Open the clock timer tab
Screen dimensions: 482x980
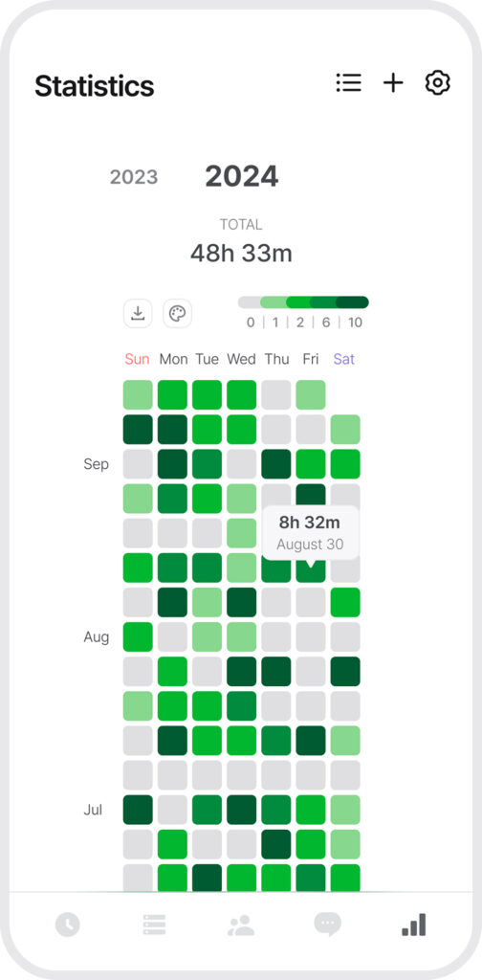click(68, 924)
